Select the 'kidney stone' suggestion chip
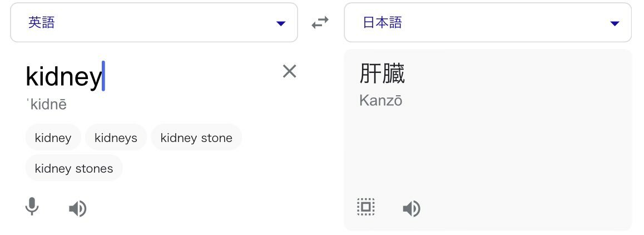 pyautogui.click(x=196, y=138)
